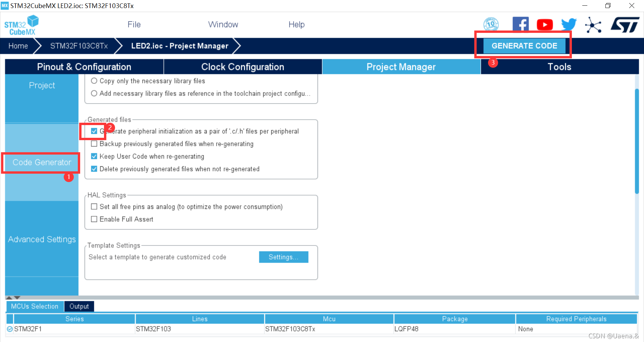
Task: Sort by the Package column header
Action: click(x=455, y=319)
